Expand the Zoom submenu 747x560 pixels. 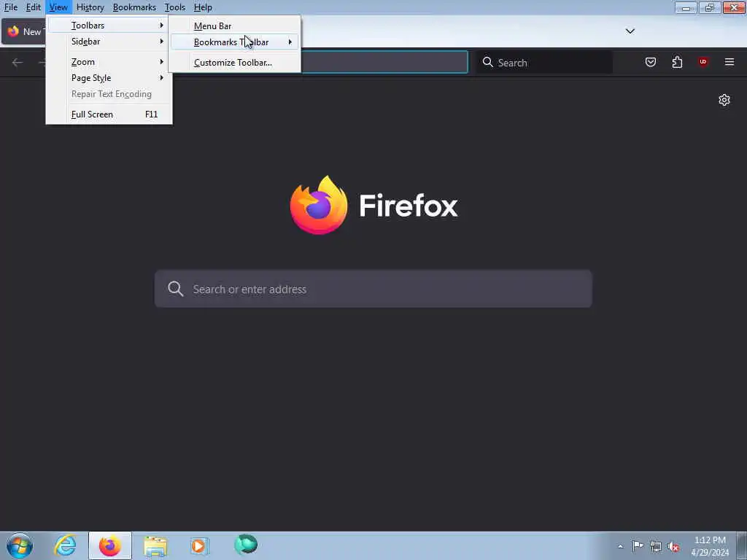pos(109,62)
